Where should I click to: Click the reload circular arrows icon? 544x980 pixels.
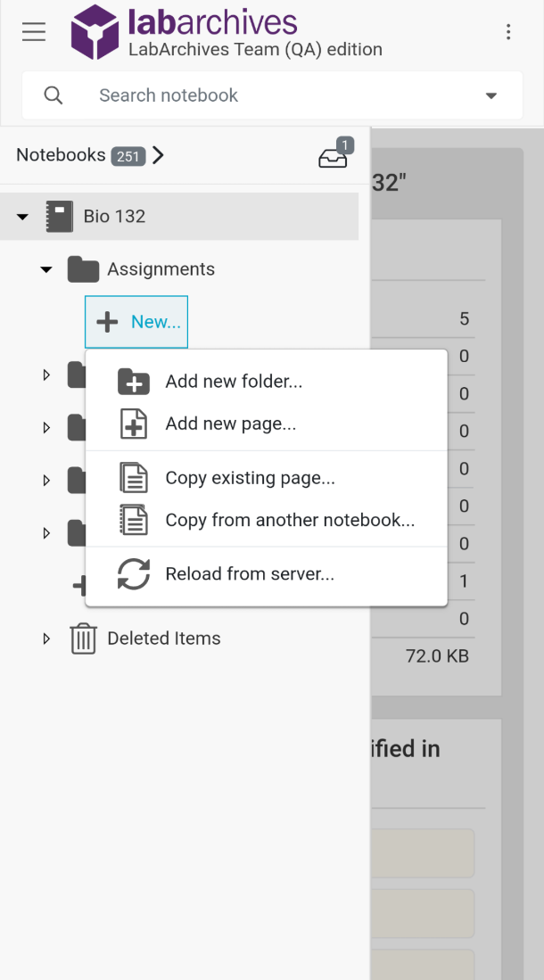[x=134, y=573]
